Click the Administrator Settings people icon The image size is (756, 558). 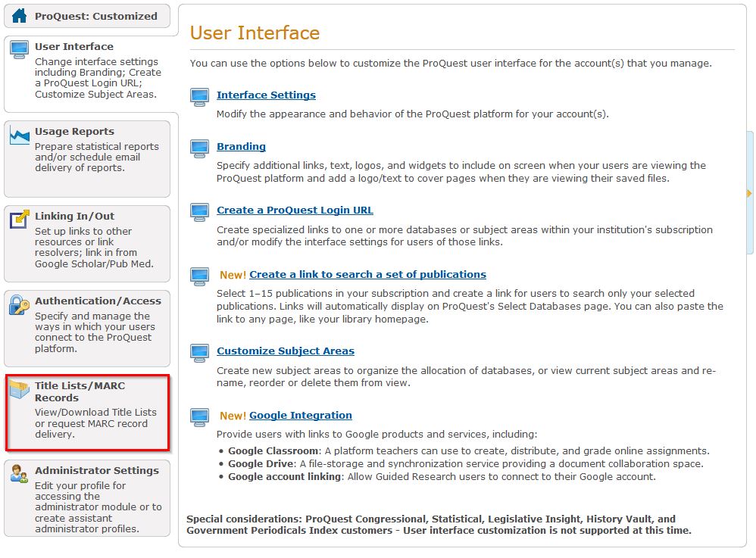(19, 474)
